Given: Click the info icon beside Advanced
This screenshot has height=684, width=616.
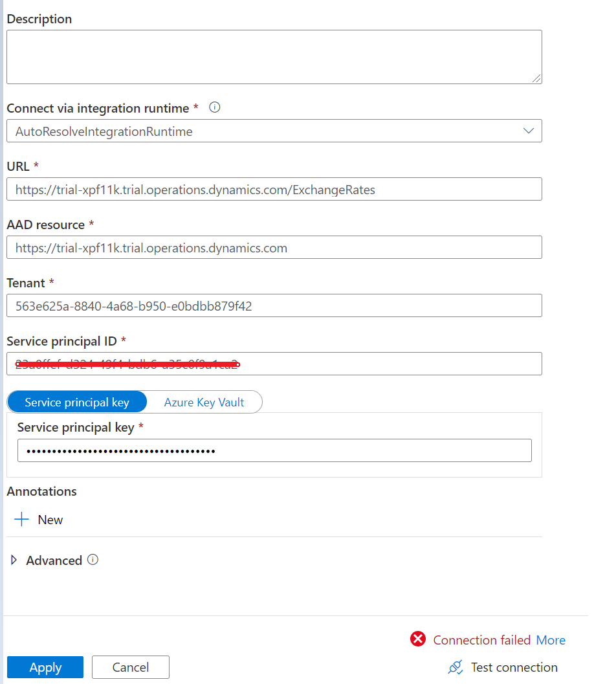Looking at the screenshot, I should [x=93, y=560].
